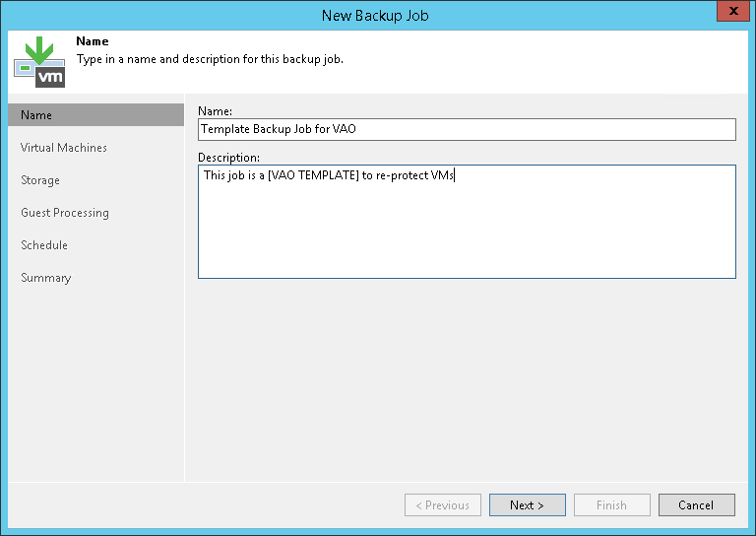The image size is (756, 536).
Task: Open the Summary step
Action: tap(46, 278)
